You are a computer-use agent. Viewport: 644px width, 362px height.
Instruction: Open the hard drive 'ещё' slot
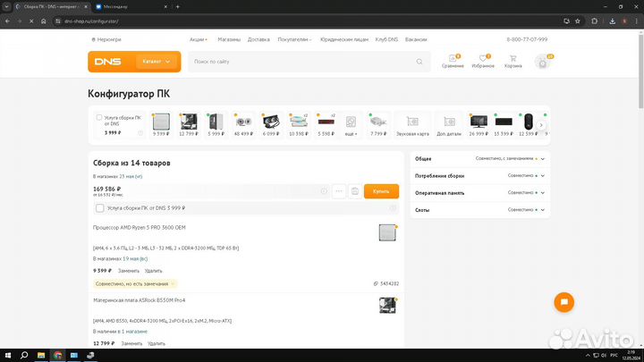(x=352, y=125)
